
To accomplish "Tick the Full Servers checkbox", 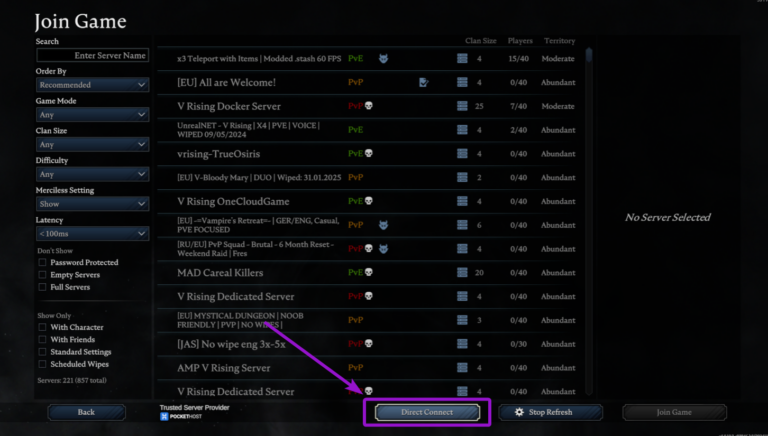I will click(43, 287).
